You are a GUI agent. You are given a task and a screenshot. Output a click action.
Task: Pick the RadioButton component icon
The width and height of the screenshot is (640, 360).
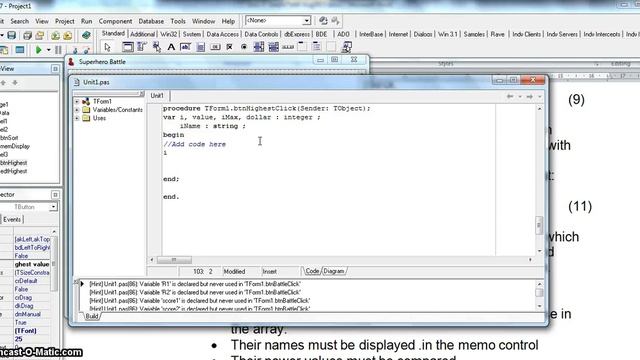[244, 47]
